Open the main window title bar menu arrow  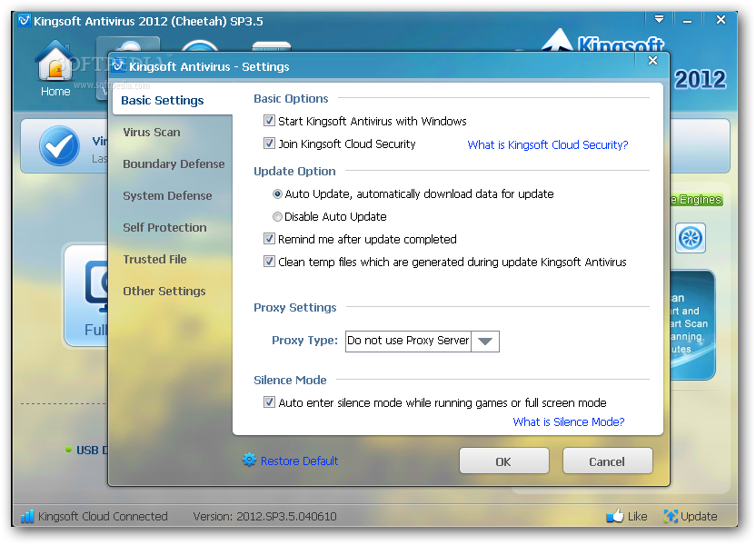[x=659, y=20]
